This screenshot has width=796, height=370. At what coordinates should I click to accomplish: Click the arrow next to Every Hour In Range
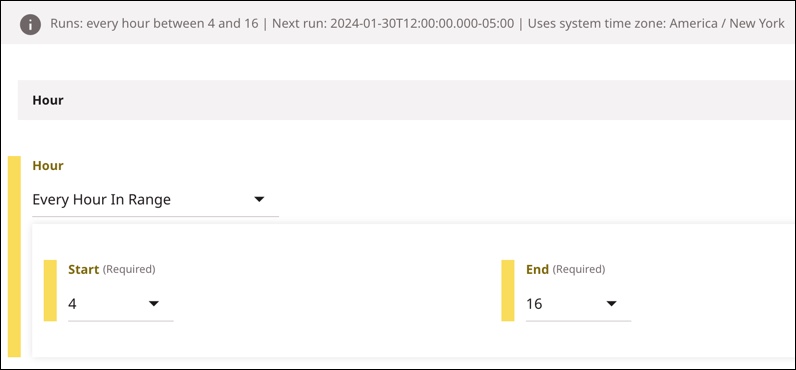pyautogui.click(x=259, y=199)
